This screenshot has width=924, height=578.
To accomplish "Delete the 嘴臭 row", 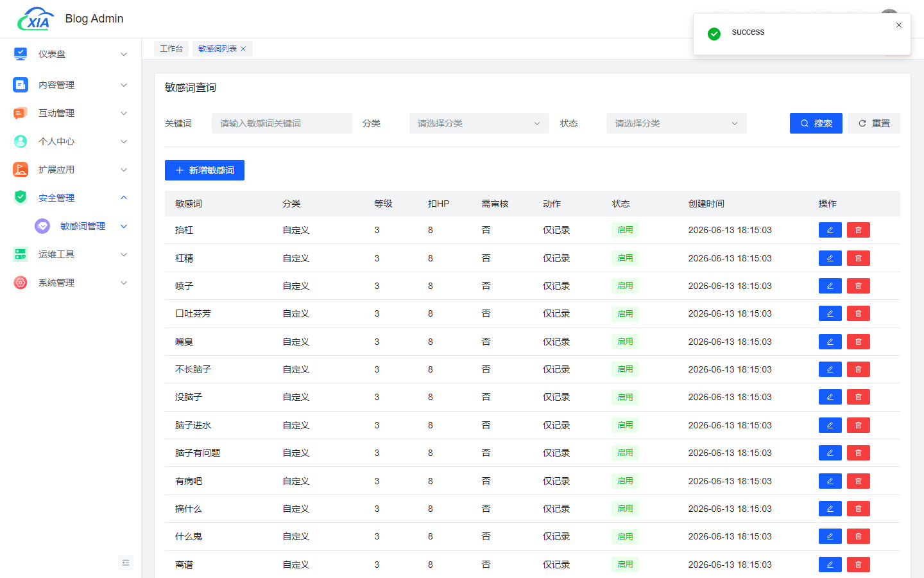I will (x=858, y=342).
